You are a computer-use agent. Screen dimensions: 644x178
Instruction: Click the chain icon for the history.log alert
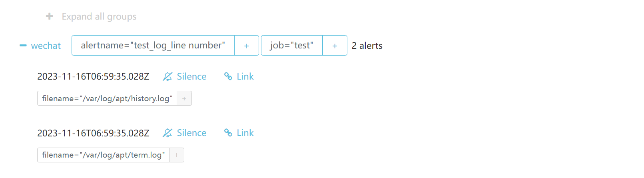pyautogui.click(x=228, y=76)
